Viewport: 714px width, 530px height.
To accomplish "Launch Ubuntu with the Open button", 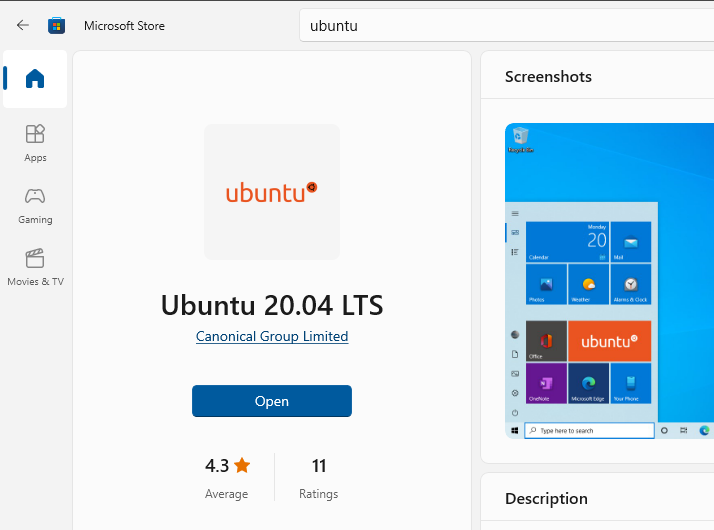I will point(272,401).
